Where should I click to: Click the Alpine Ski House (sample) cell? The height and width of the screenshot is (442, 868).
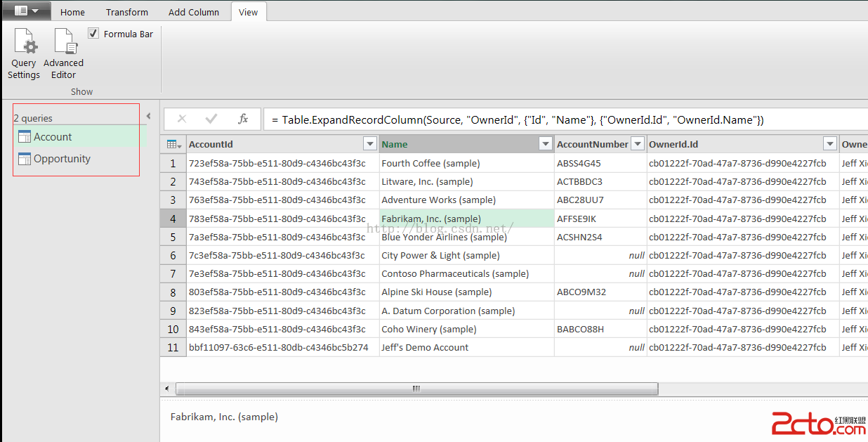pos(467,292)
